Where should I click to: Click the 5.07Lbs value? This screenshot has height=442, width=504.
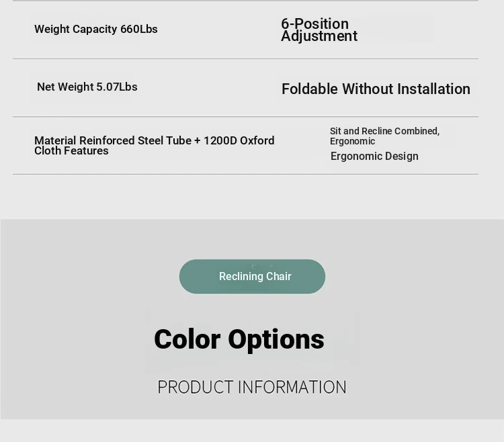click(x=117, y=87)
